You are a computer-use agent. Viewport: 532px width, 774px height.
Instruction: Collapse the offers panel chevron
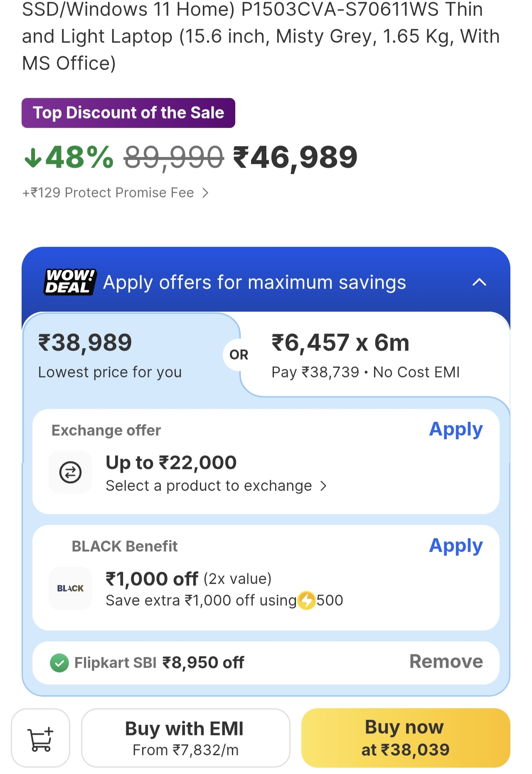click(x=479, y=283)
